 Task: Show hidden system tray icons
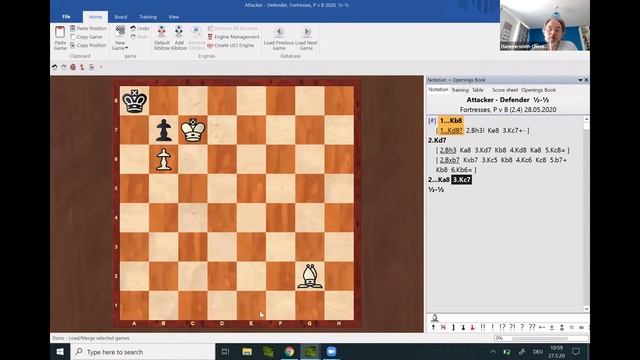pos(493,352)
